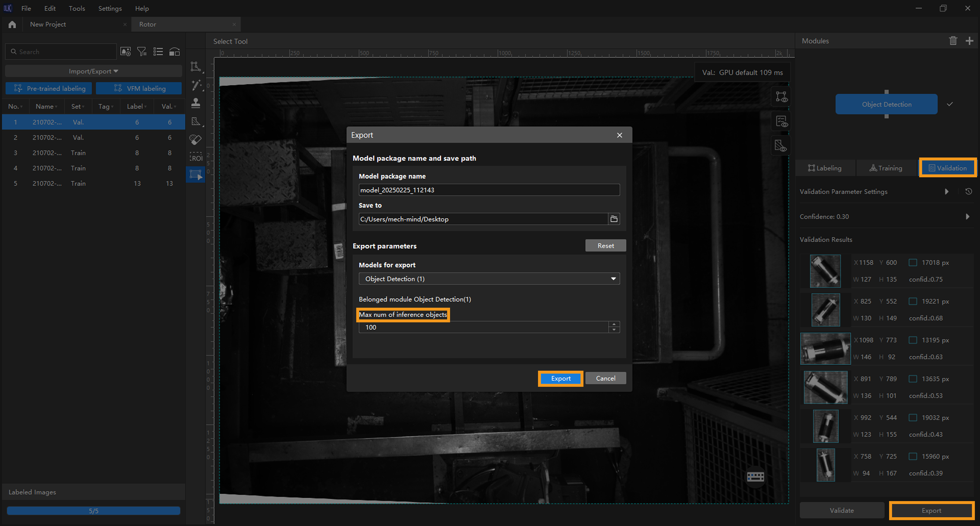The width and height of the screenshot is (980, 526).
Task: Open the image list filter icon
Action: point(142,52)
